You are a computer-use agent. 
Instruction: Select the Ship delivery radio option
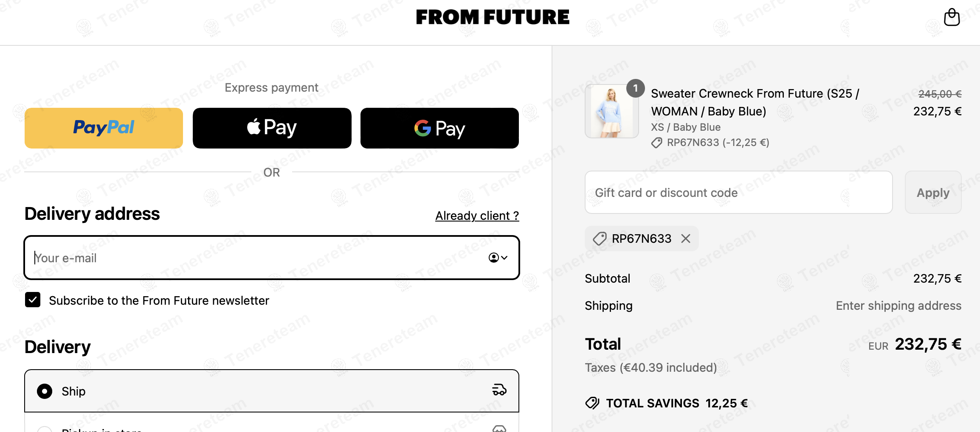[45, 391]
